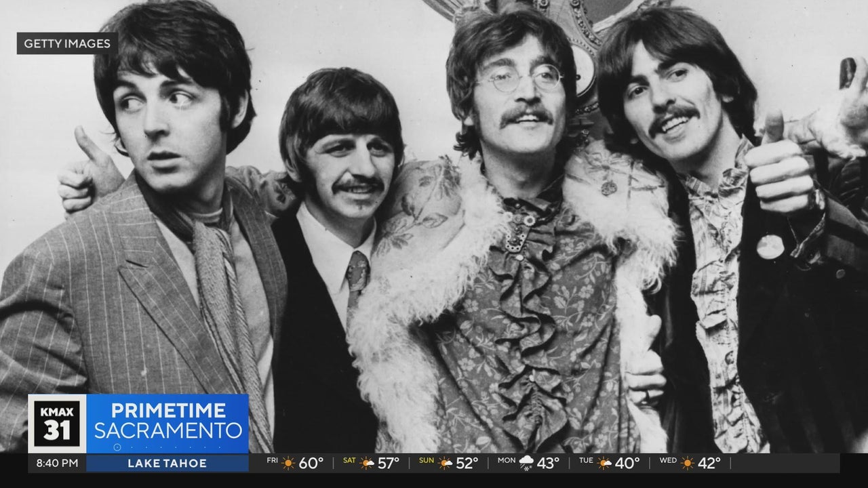Click the Wednesday sunny weather icon
Screen dimensions: 868x488
687,464
